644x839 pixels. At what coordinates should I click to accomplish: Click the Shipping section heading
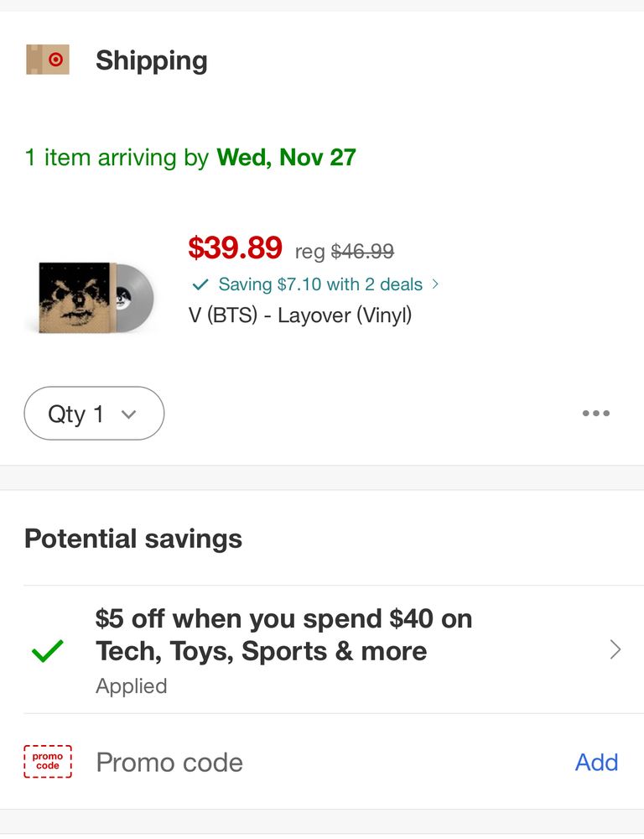tap(151, 60)
